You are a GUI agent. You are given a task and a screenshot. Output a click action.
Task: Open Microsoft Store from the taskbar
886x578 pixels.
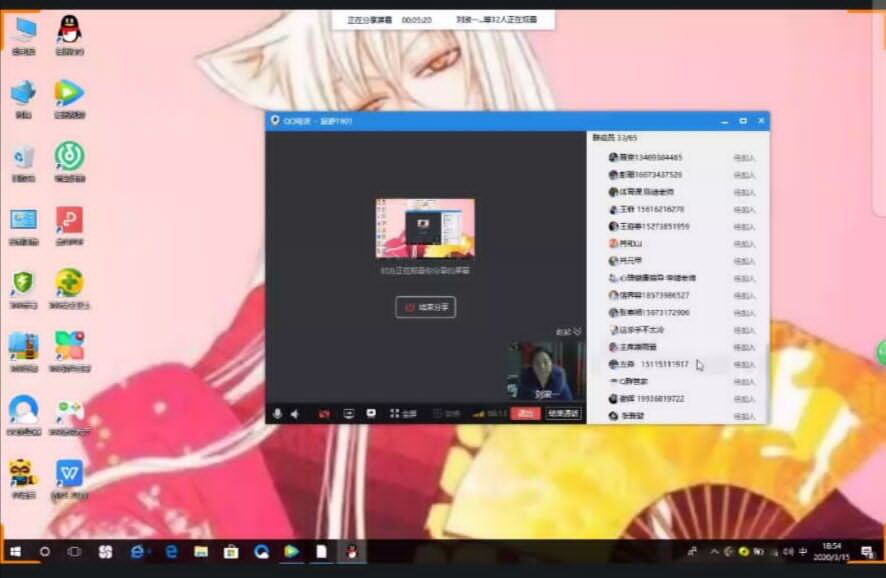coord(231,552)
